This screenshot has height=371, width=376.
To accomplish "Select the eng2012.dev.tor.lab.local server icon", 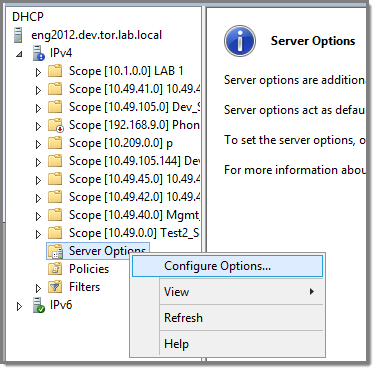I will click(19, 35).
